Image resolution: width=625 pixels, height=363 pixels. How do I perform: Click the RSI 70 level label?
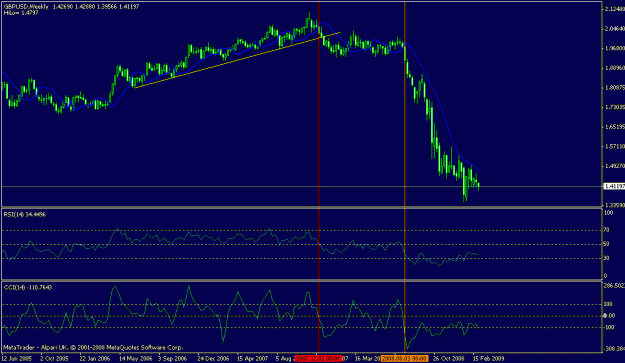(x=607, y=230)
